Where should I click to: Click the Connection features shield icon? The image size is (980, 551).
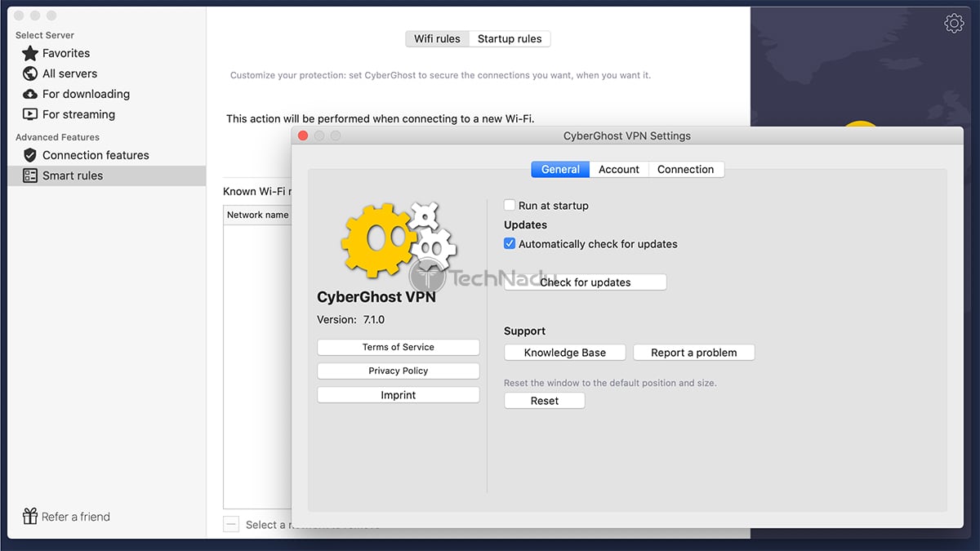pos(30,155)
